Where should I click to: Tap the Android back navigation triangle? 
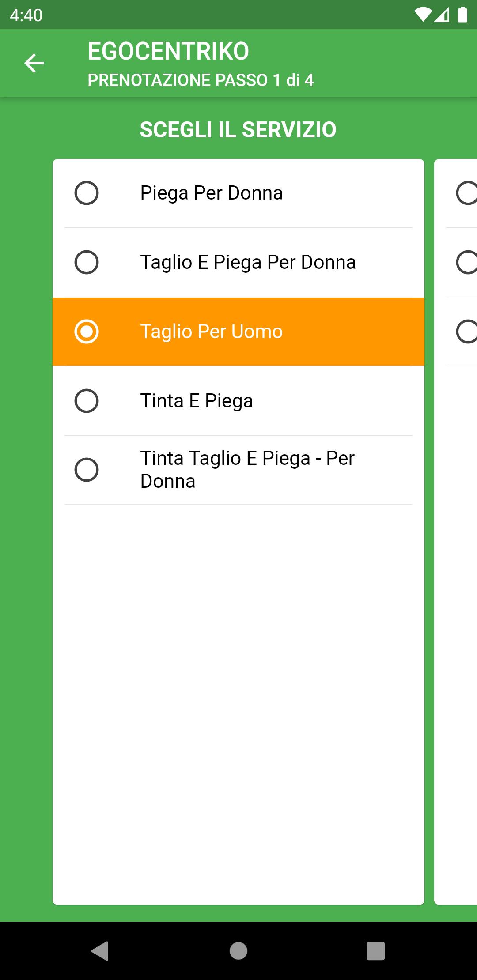[100, 950]
